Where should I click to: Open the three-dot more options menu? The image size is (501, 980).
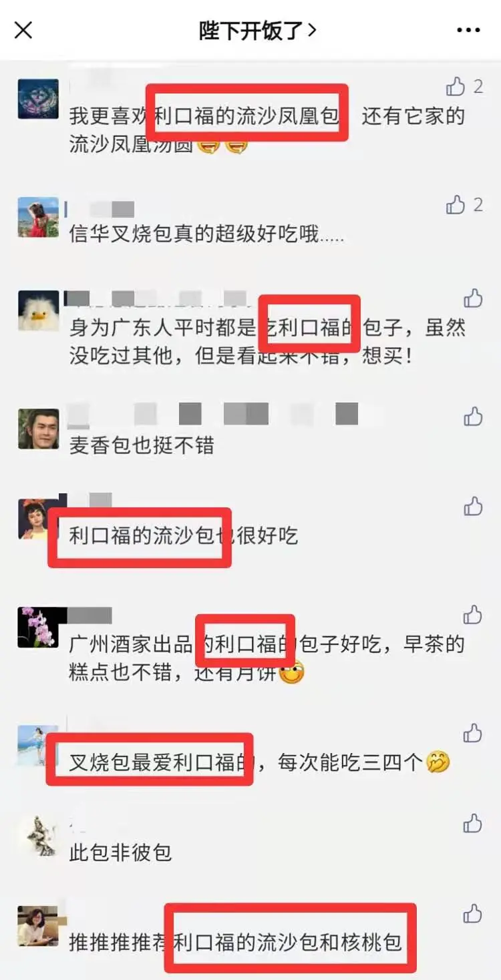click(468, 31)
